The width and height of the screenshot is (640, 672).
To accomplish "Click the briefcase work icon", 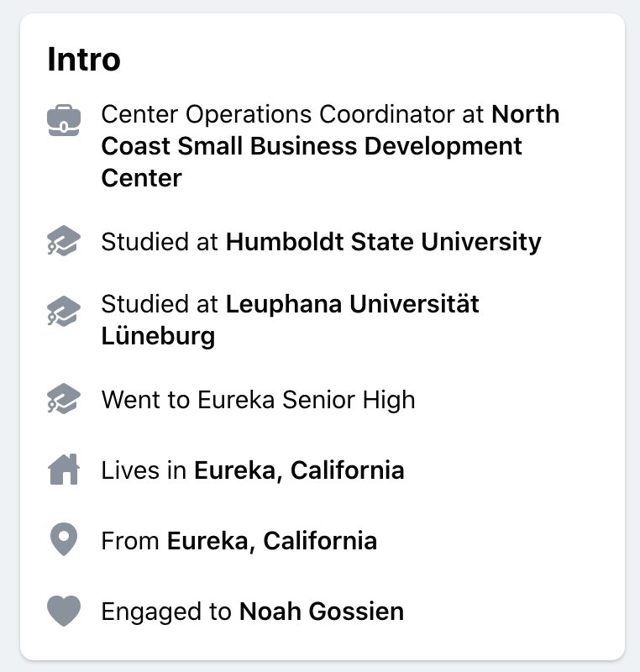I will 64,120.
